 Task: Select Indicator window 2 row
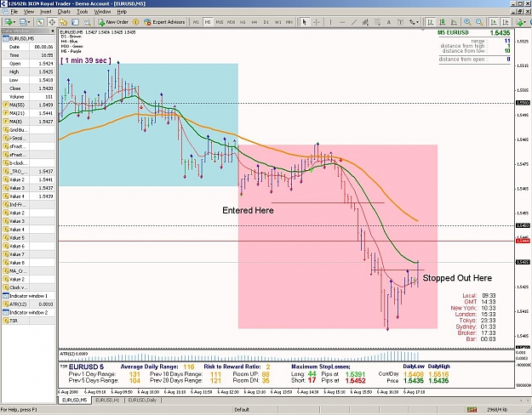point(28,313)
